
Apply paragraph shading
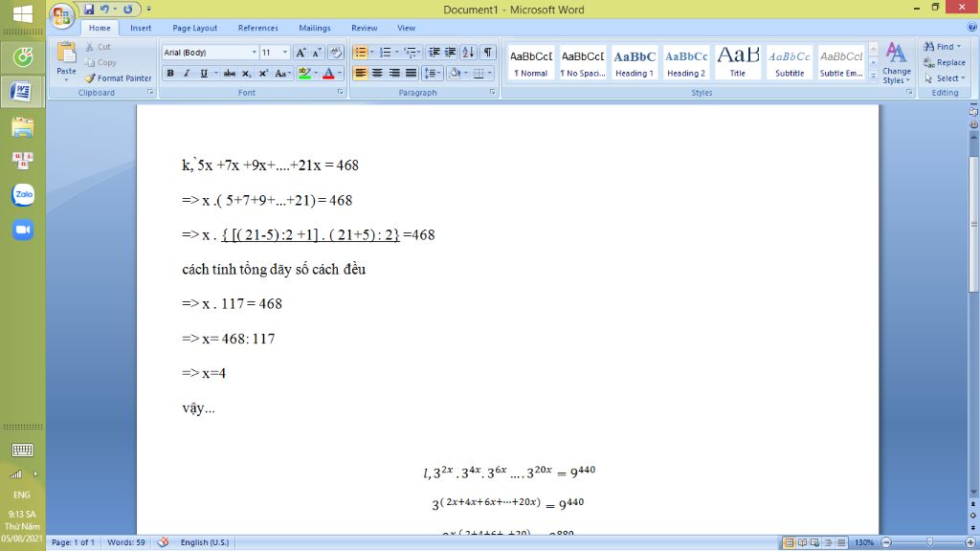(455, 73)
